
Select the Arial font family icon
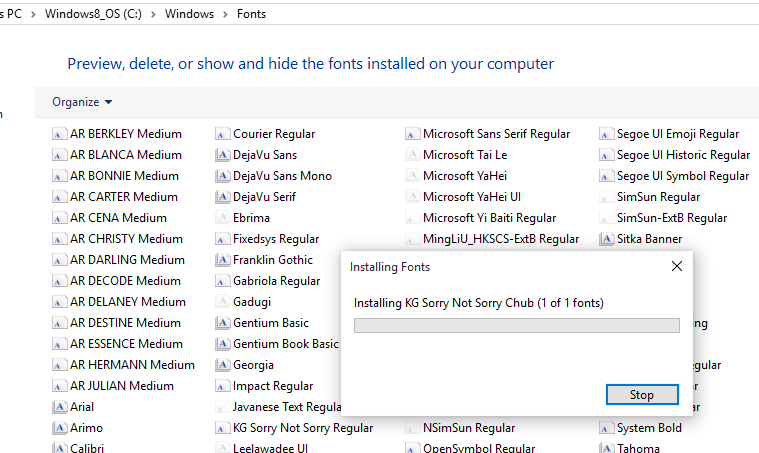59,407
